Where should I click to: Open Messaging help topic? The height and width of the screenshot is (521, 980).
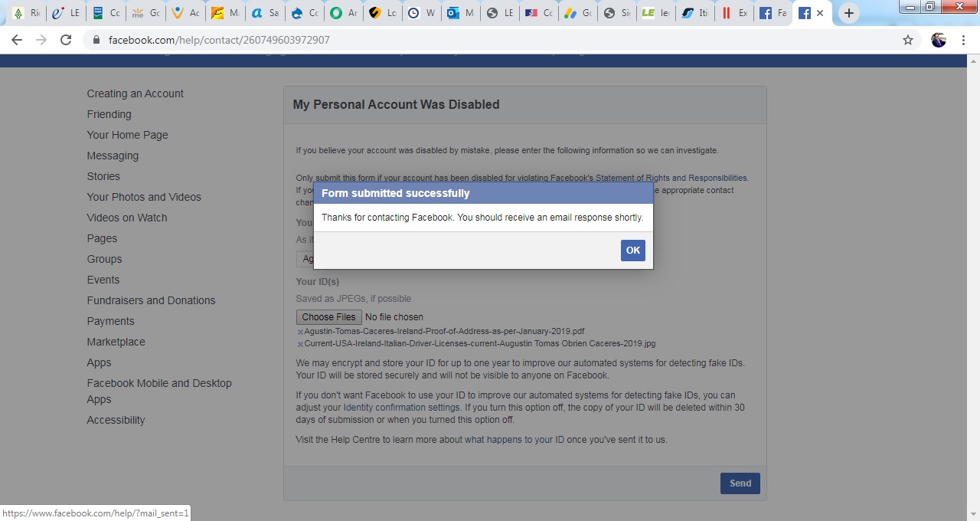click(x=113, y=156)
